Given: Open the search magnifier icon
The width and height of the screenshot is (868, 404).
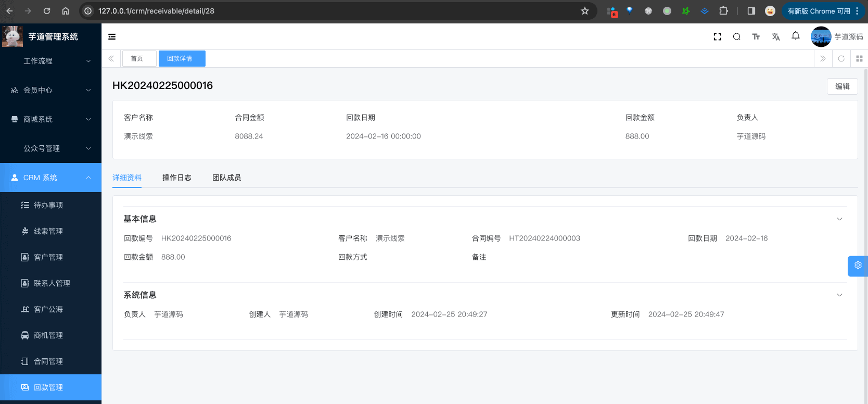Looking at the screenshot, I should 737,37.
